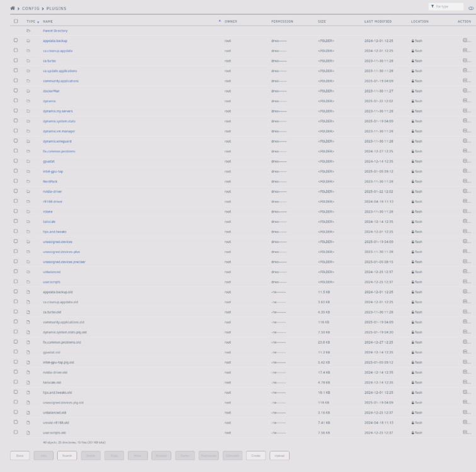Open action menu for ca.turbo folder

[467, 60]
